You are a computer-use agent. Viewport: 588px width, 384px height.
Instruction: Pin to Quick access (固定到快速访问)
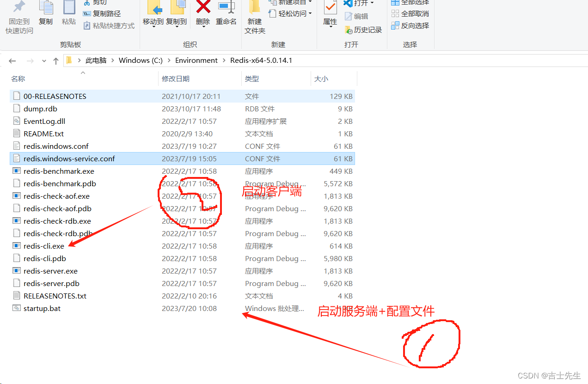click(x=19, y=18)
